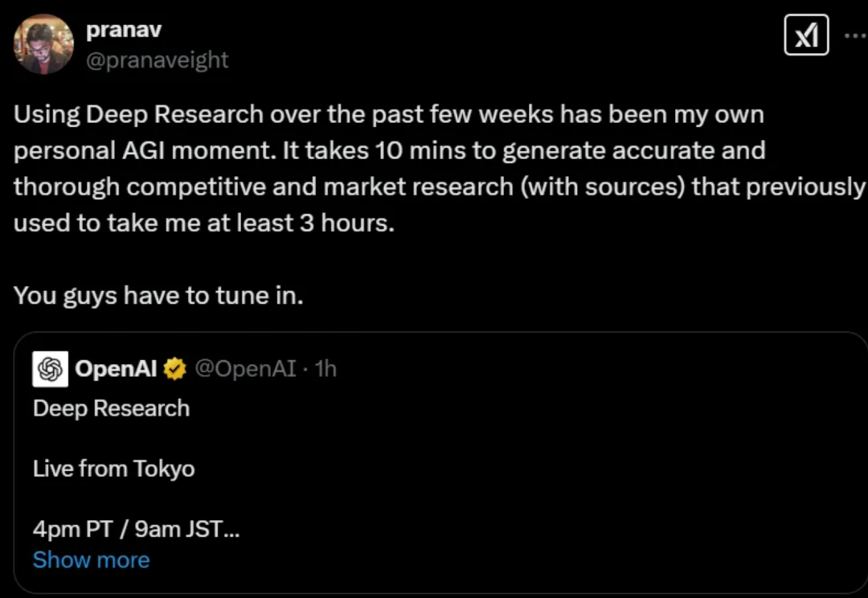Click tweet line starting 'personal AGI moment'
This screenshot has height=598, width=868.
[x=389, y=150]
